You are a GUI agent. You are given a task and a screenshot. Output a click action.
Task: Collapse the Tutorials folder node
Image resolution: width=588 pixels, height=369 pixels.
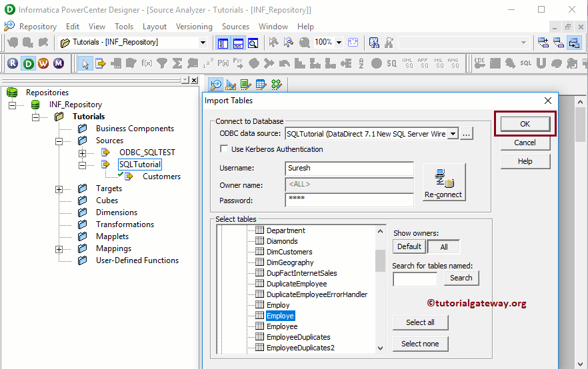point(35,117)
